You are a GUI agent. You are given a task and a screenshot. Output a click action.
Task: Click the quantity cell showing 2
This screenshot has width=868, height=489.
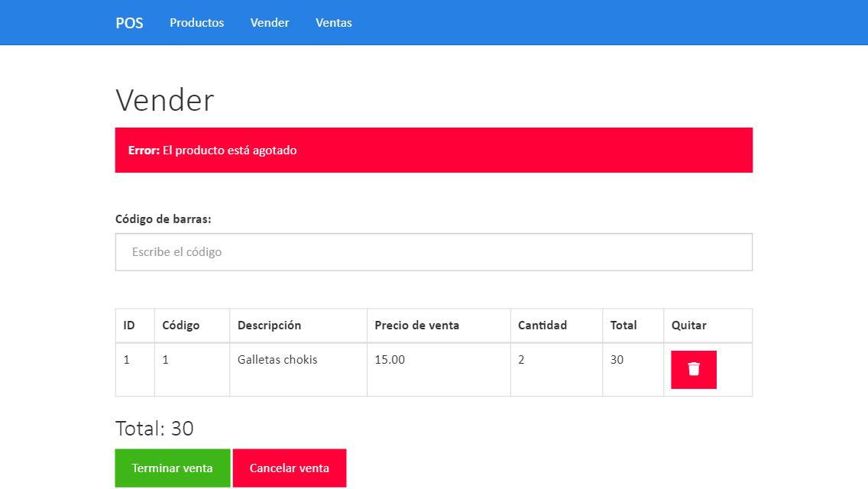521,360
